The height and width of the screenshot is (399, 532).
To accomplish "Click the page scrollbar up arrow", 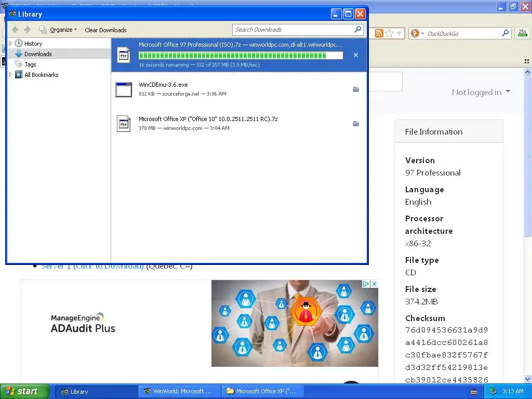I will tap(527, 72).
